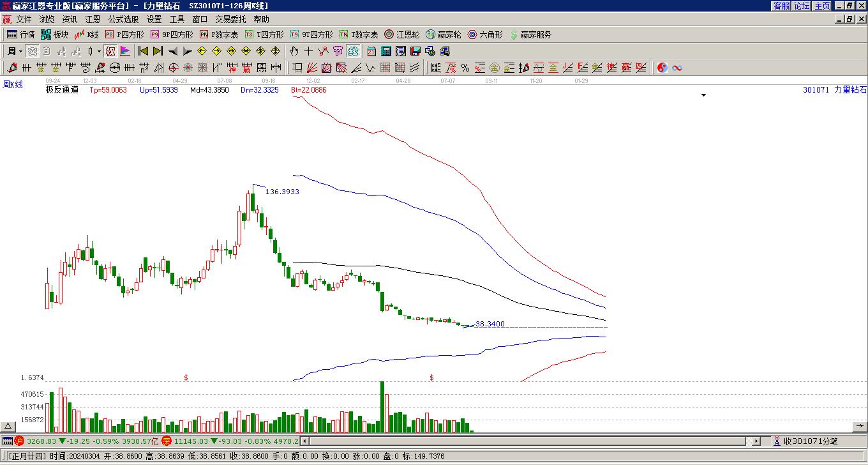Click the 周K线 period label

click(x=13, y=84)
